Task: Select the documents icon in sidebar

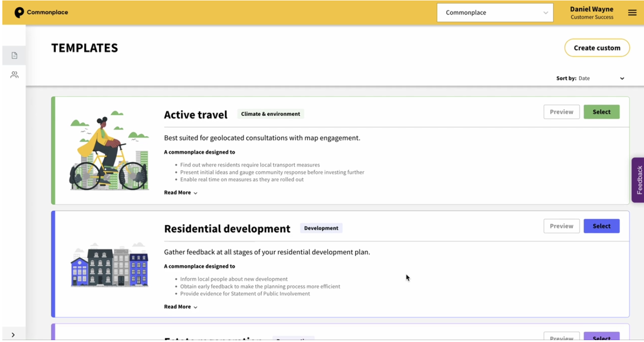Action: [14, 54]
